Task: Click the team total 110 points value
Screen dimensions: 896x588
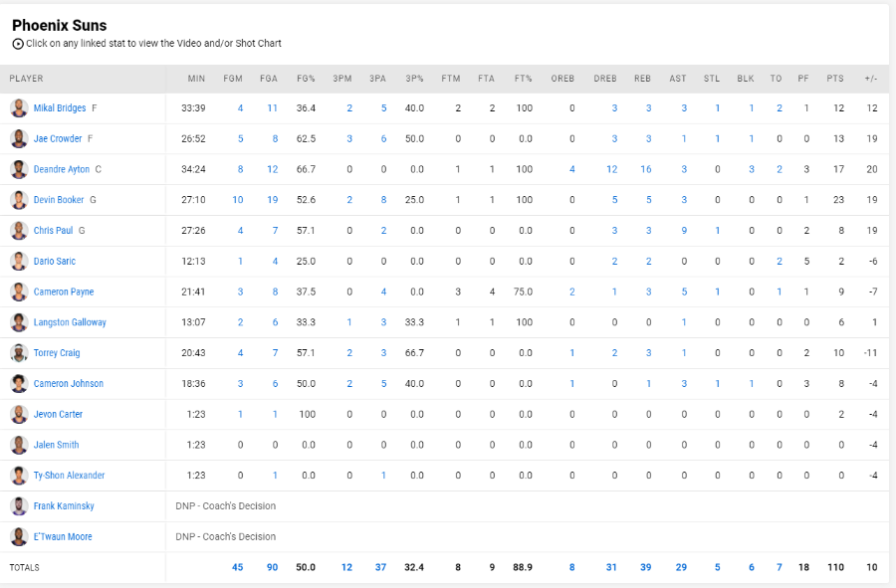Action: point(835,567)
